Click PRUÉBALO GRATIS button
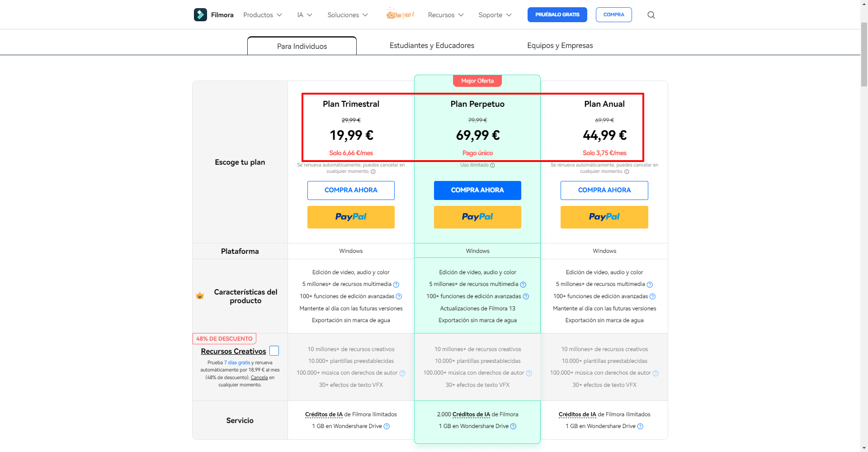The image size is (868, 452). coord(557,14)
